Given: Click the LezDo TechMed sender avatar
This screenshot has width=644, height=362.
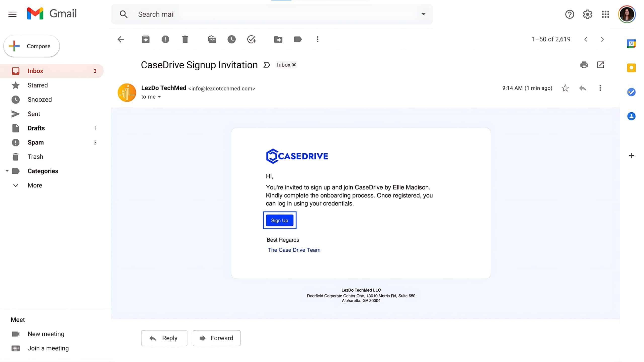Looking at the screenshot, I should pos(127,93).
